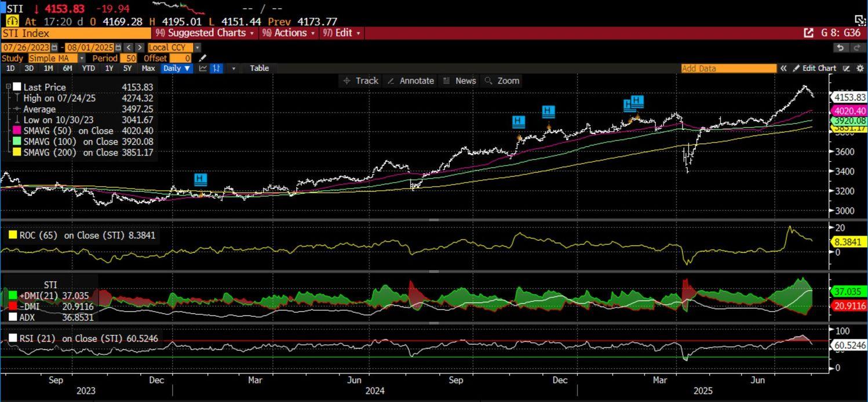Open the export chart pop-out icon

(808, 33)
